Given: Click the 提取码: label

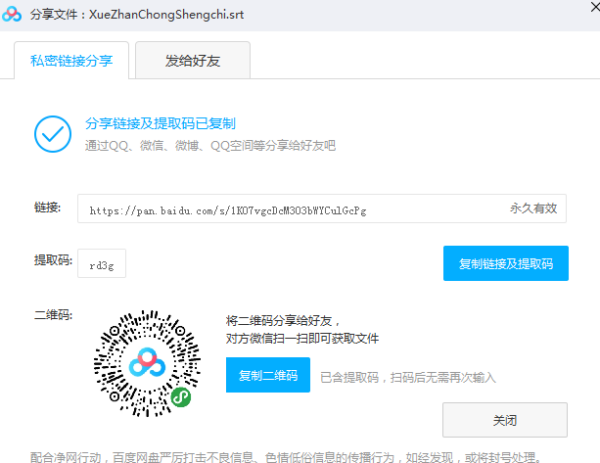Looking at the screenshot, I should point(53,260).
